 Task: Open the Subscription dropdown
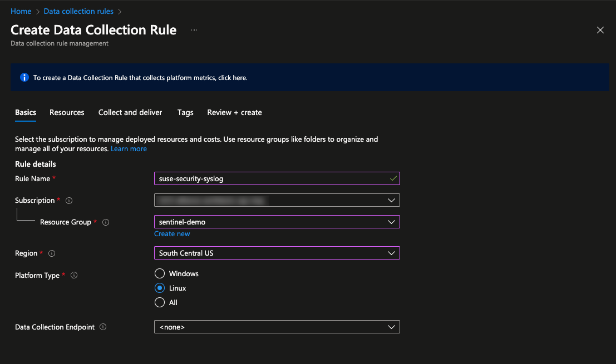391,200
